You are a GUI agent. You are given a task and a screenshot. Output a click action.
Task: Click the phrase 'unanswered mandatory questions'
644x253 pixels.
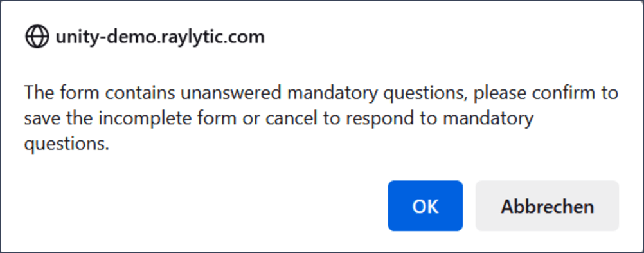point(324,93)
